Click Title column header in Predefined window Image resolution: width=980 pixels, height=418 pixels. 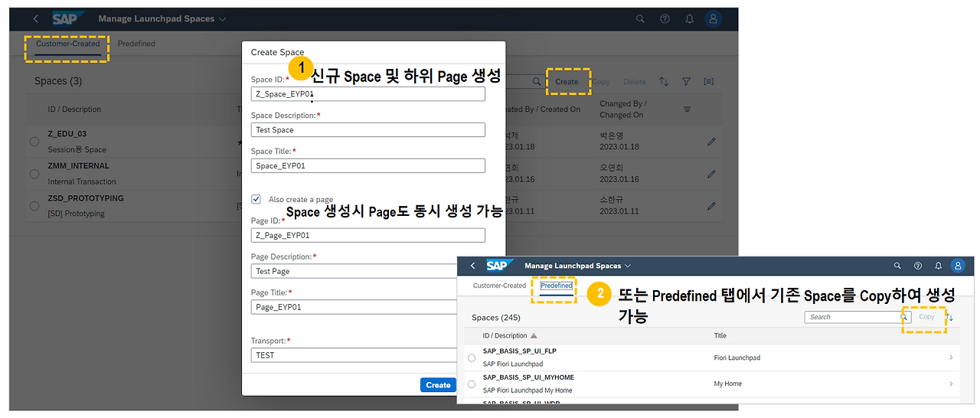coord(720,335)
